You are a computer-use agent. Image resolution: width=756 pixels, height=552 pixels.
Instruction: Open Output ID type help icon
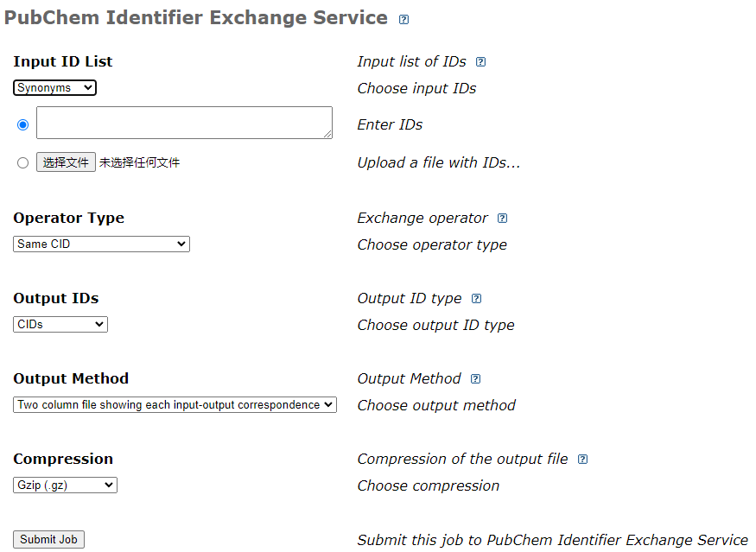[476, 299]
